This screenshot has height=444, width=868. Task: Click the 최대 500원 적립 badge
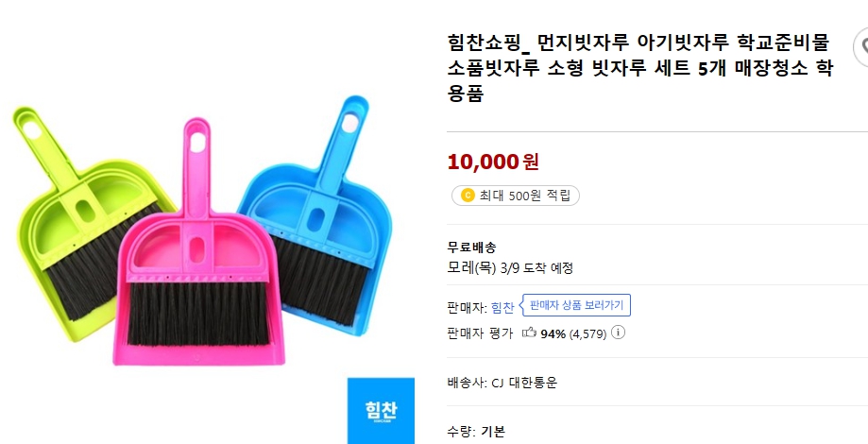(x=516, y=196)
